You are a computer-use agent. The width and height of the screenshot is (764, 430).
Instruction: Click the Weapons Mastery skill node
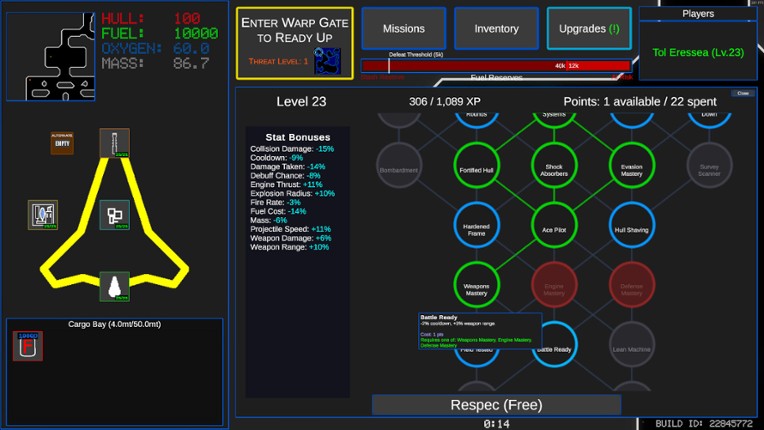pyautogui.click(x=477, y=285)
